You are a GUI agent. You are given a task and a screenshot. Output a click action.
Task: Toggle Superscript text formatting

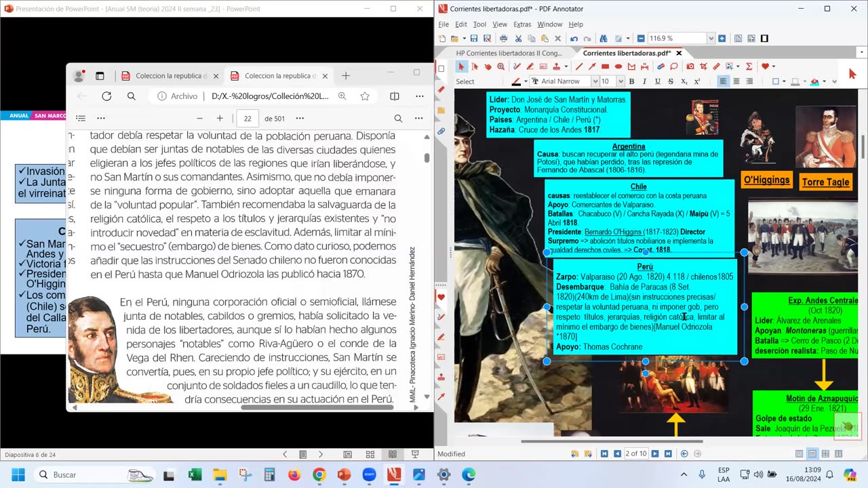(697, 81)
